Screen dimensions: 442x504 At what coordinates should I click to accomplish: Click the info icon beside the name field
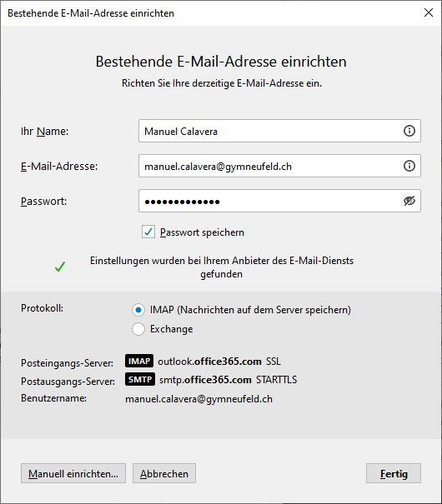(x=409, y=131)
